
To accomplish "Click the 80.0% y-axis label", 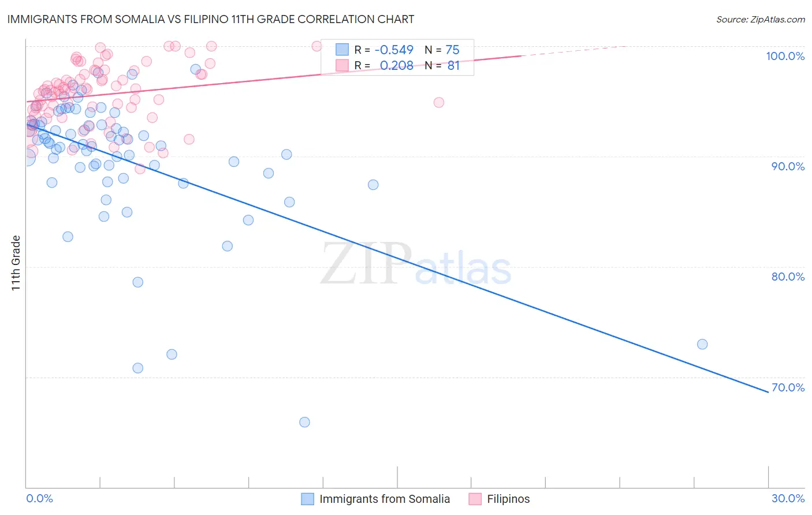I will click(788, 277).
